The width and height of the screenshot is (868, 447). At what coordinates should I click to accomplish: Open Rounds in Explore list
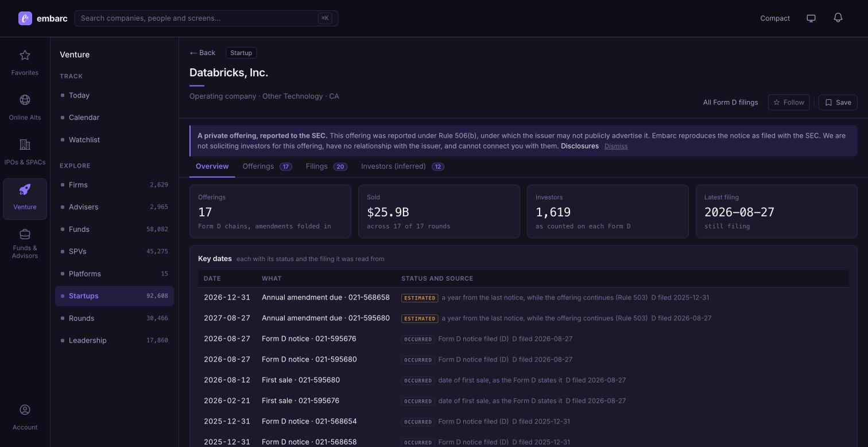[x=114, y=318]
